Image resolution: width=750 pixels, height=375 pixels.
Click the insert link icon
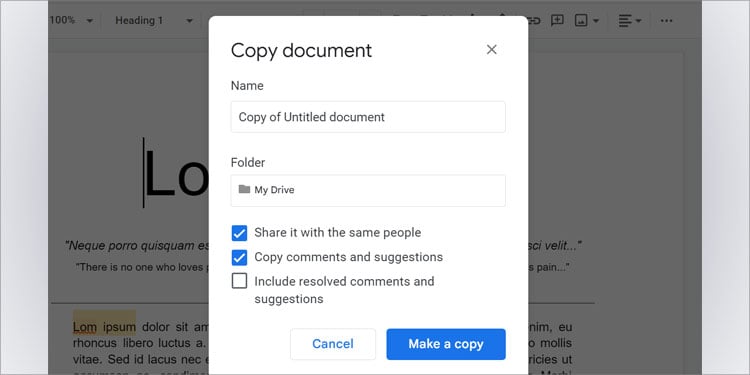click(x=534, y=21)
